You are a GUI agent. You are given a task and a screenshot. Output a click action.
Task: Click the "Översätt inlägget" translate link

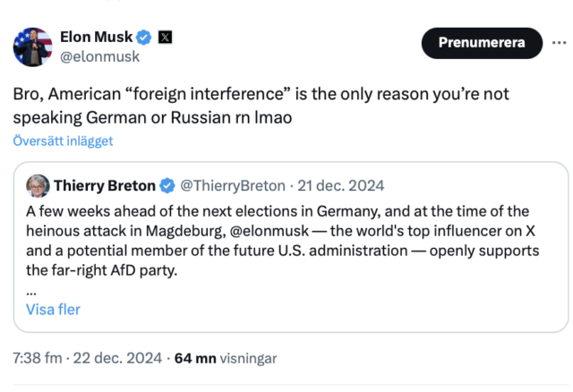[x=63, y=141]
